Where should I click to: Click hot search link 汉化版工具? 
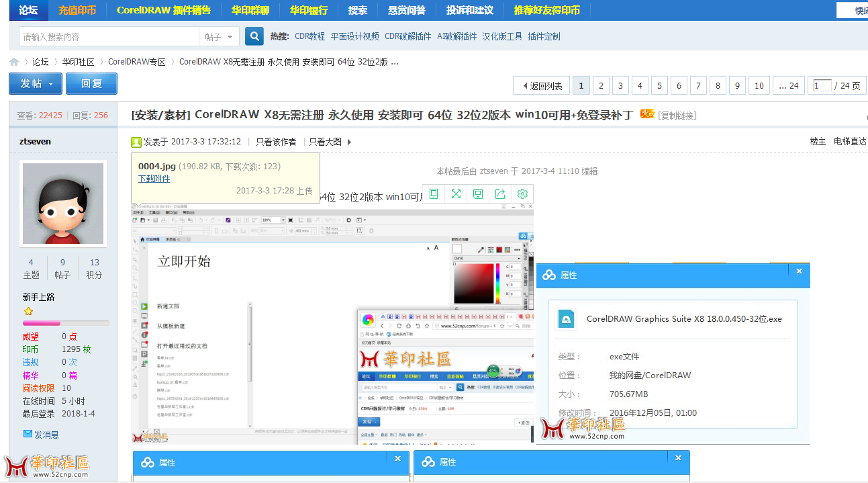(x=502, y=36)
